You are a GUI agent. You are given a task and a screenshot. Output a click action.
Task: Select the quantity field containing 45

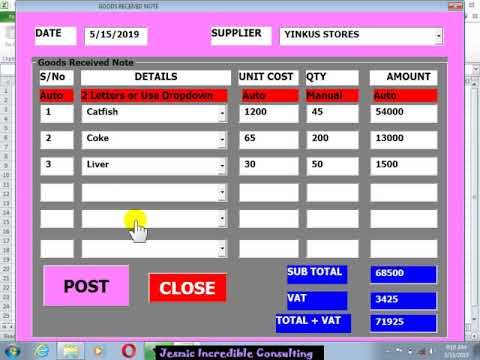[332, 114]
